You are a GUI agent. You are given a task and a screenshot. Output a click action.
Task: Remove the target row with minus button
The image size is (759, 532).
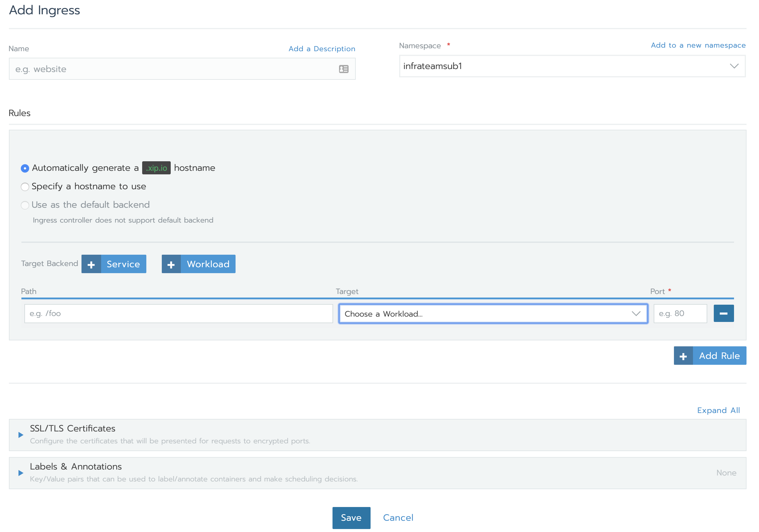[723, 313]
